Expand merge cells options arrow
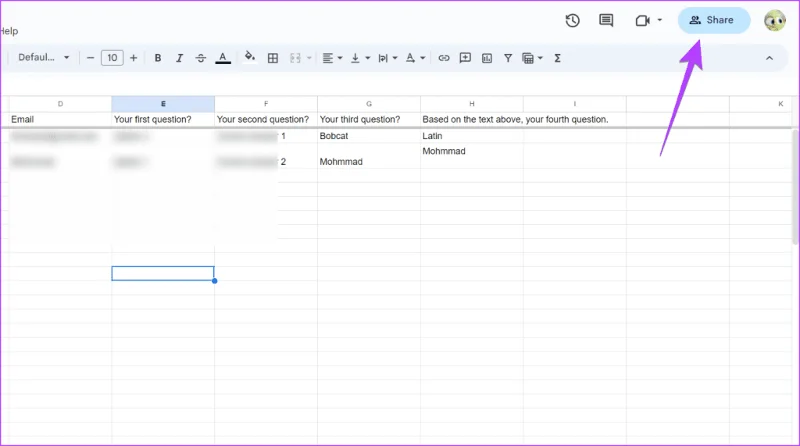The image size is (800, 446). pyautogui.click(x=309, y=58)
